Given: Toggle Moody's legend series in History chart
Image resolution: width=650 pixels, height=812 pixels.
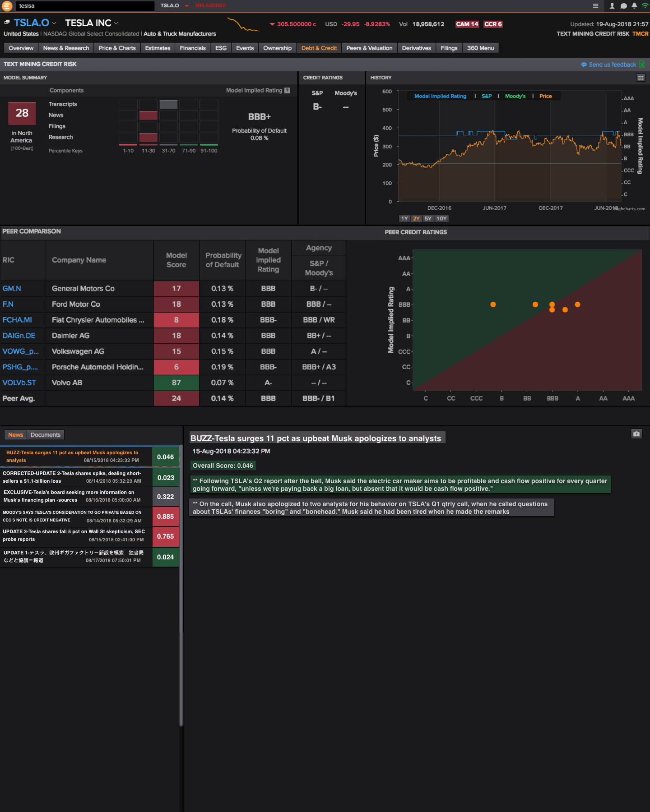Looking at the screenshot, I should pos(515,96).
